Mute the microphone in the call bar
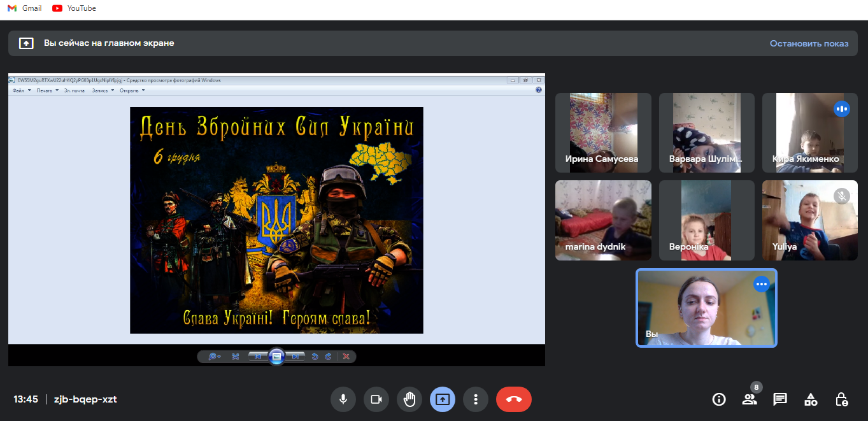The image size is (868, 421). click(x=343, y=399)
